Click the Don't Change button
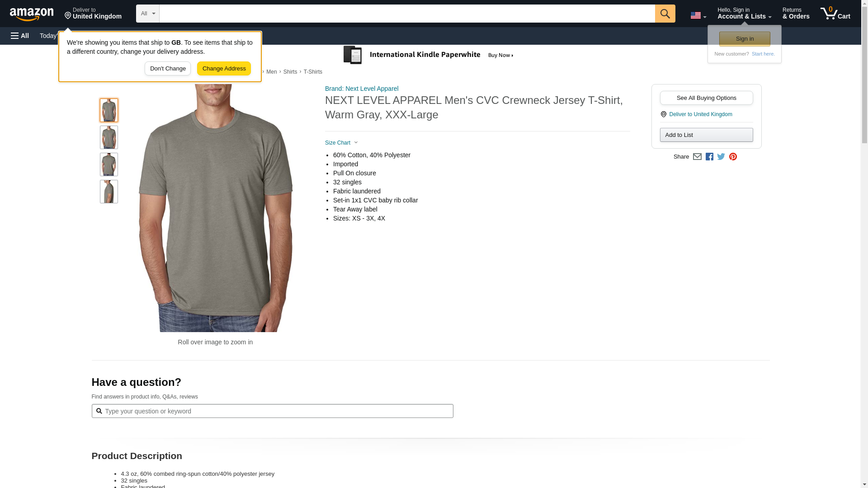 pos(168,69)
